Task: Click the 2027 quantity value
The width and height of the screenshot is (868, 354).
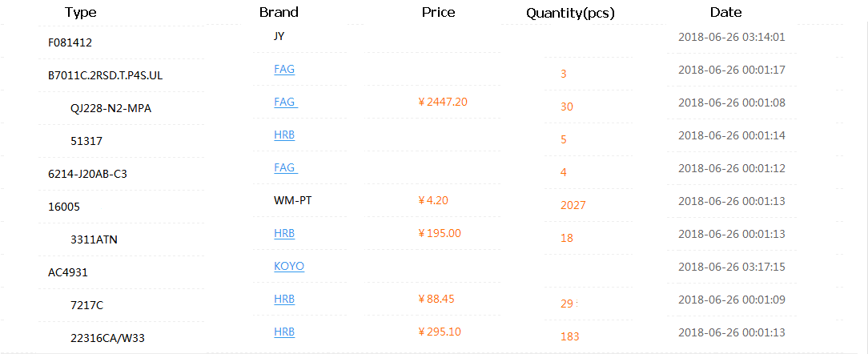Action: pyautogui.click(x=573, y=205)
